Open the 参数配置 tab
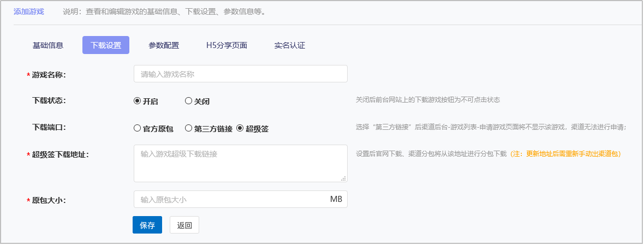Viewport: 644px width, 245px height. click(x=164, y=45)
